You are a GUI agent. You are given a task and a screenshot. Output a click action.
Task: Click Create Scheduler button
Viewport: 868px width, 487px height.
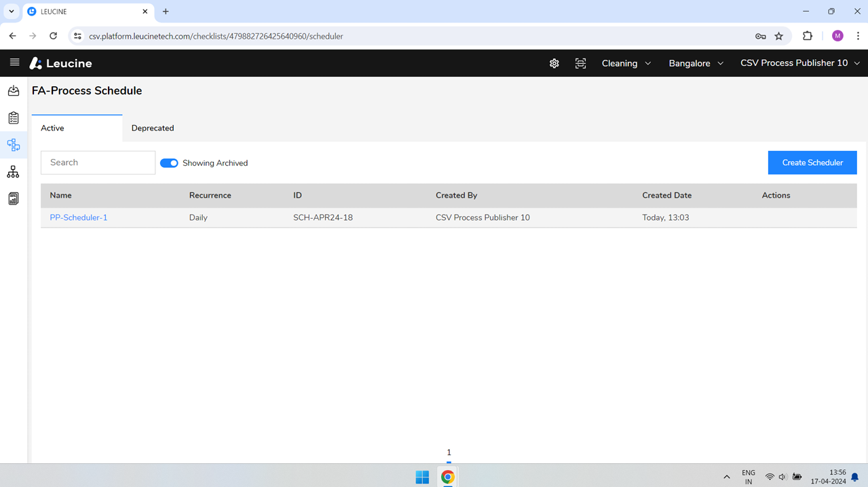[x=812, y=162]
